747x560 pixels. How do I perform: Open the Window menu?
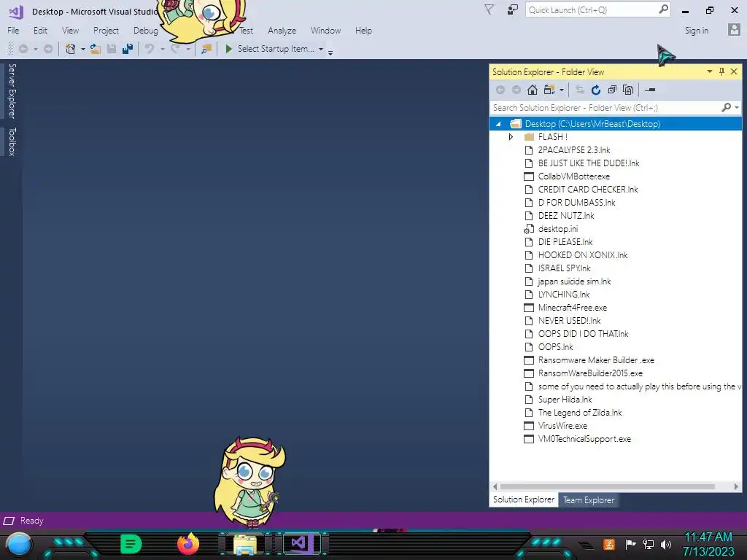point(325,31)
